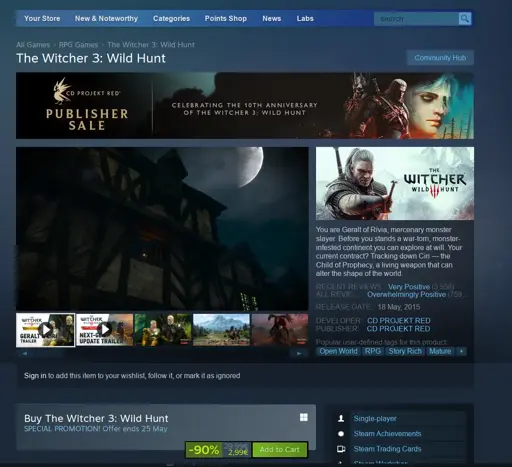Click the Windows platform icon in purchase box
The image size is (512, 467).
tap(304, 417)
